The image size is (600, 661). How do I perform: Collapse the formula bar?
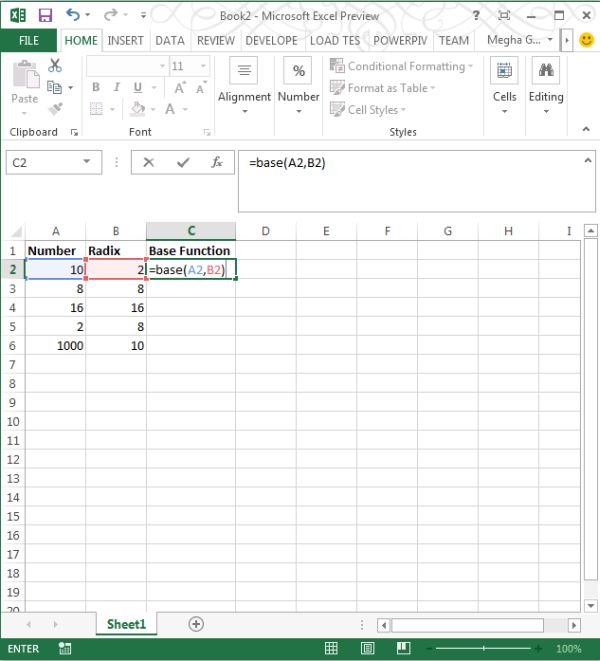click(x=588, y=160)
